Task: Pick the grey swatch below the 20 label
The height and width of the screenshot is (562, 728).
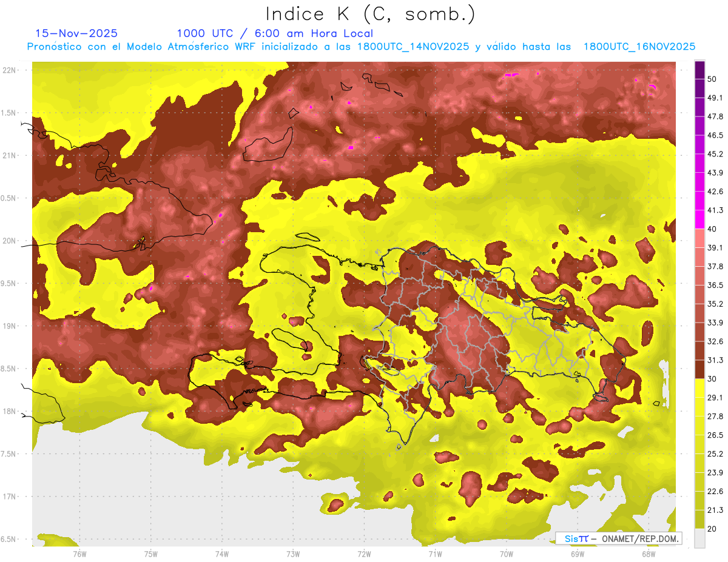Action: point(699,538)
